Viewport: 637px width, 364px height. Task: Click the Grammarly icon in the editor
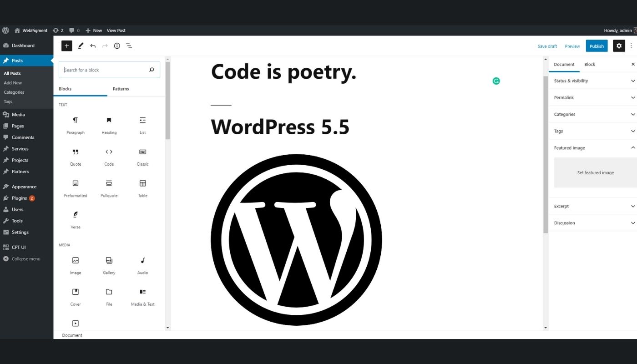[x=496, y=81]
